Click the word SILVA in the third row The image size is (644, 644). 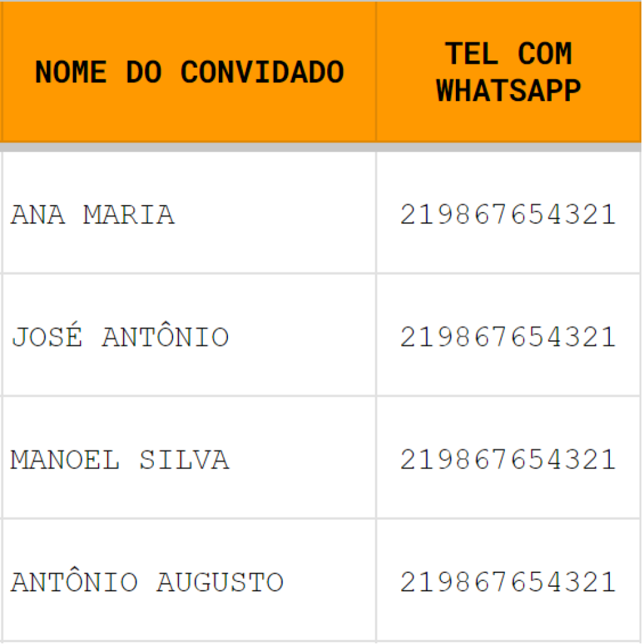point(184,460)
